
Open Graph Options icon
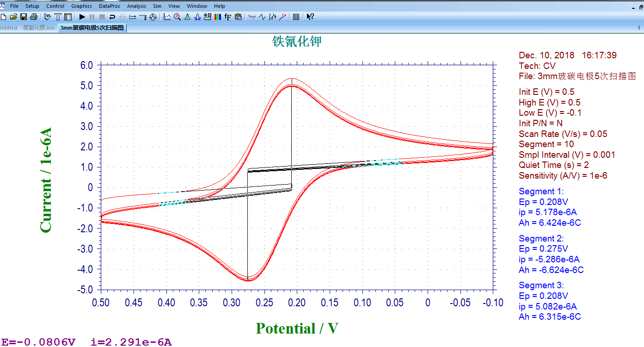coord(207,17)
